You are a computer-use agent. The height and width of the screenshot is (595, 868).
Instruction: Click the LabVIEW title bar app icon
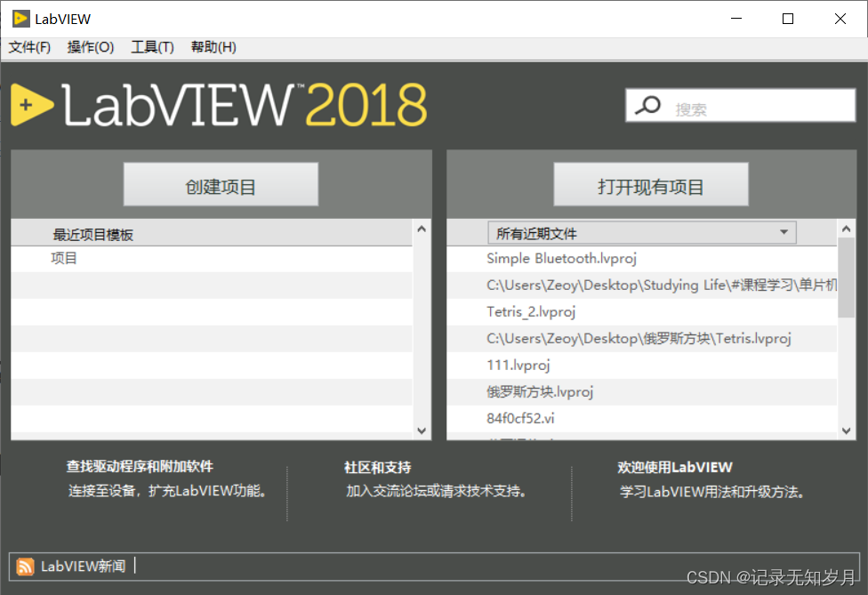coord(20,19)
